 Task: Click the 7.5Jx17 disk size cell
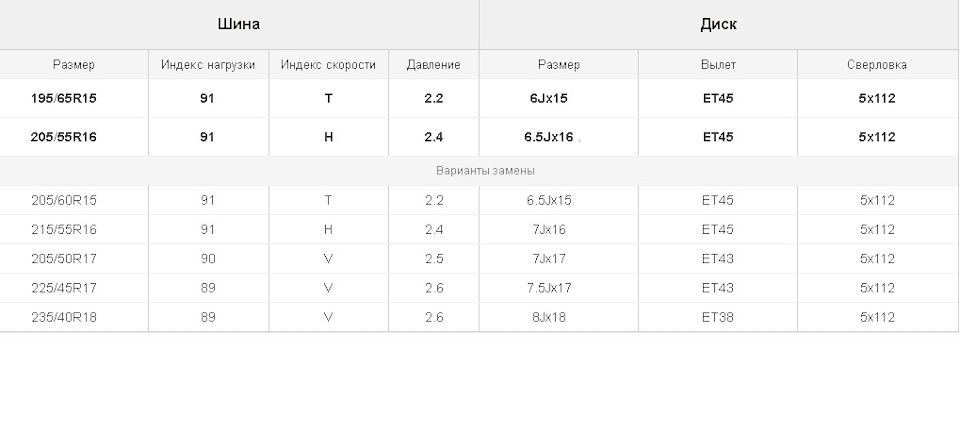click(x=558, y=288)
